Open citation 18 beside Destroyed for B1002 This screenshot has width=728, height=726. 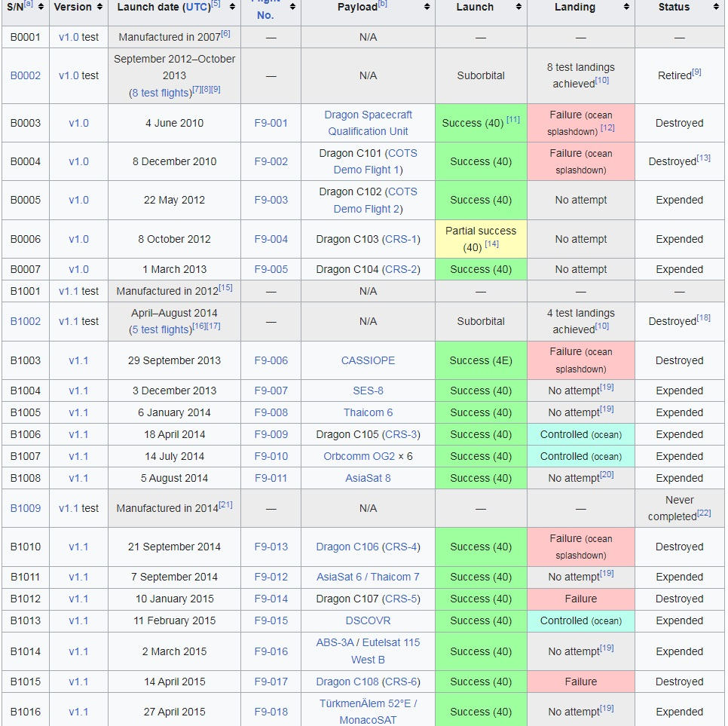pos(704,317)
